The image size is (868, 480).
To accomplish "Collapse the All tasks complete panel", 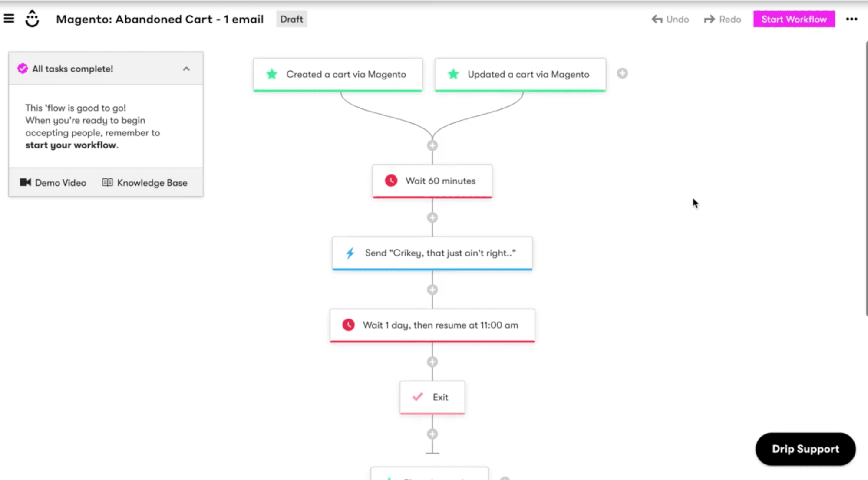I will coord(186,69).
